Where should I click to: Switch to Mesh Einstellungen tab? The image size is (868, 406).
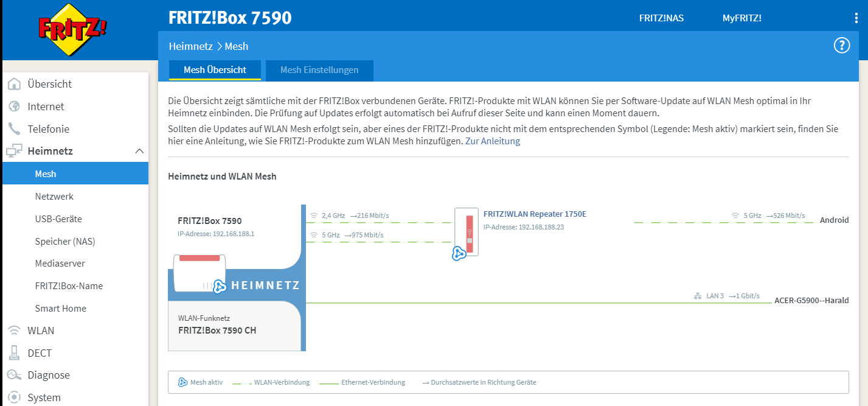pyautogui.click(x=319, y=70)
